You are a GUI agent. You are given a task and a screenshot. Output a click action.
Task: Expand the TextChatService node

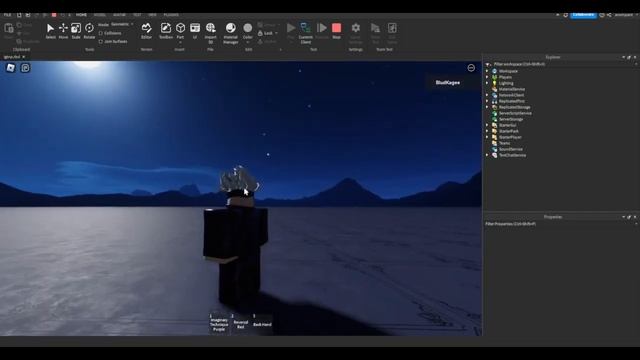[x=487, y=155]
